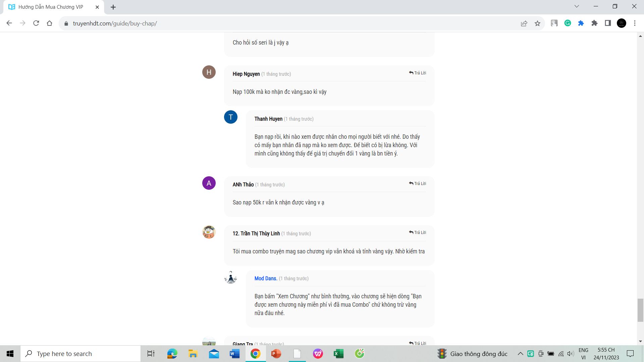The height and width of the screenshot is (362, 644).
Task: Bookmark this page with the star icon
Action: pos(537,23)
